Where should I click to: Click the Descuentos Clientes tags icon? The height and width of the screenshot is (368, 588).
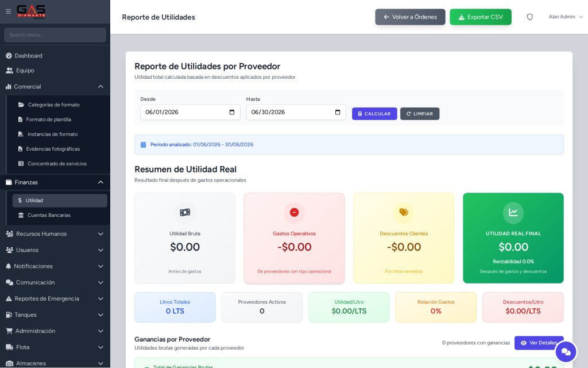tap(404, 213)
